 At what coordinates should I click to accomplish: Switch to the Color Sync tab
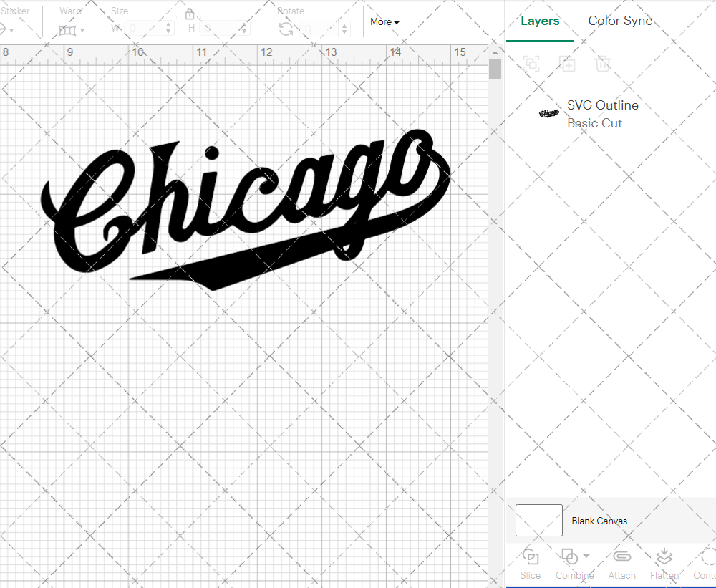[x=620, y=21]
